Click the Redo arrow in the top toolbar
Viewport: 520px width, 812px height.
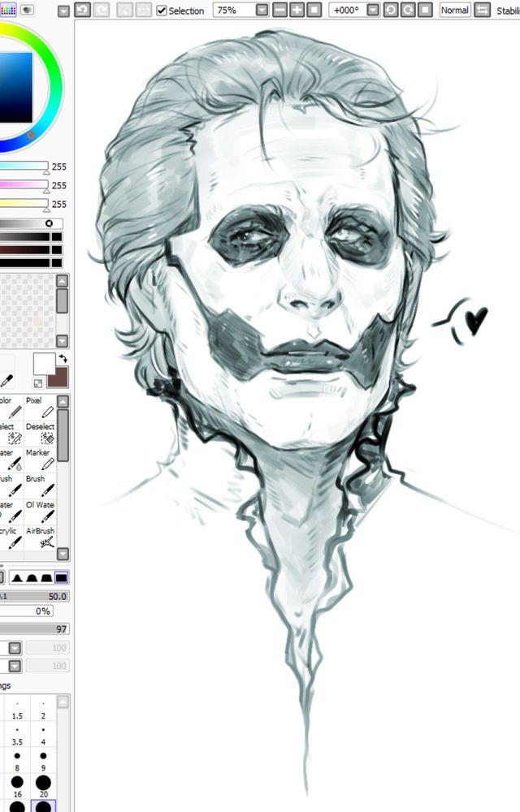tap(101, 9)
